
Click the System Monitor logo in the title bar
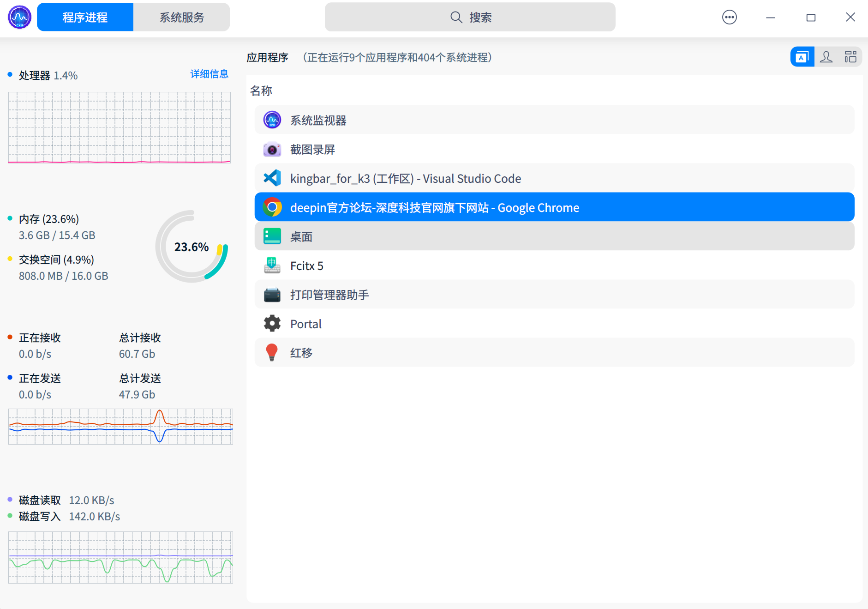pos(19,17)
